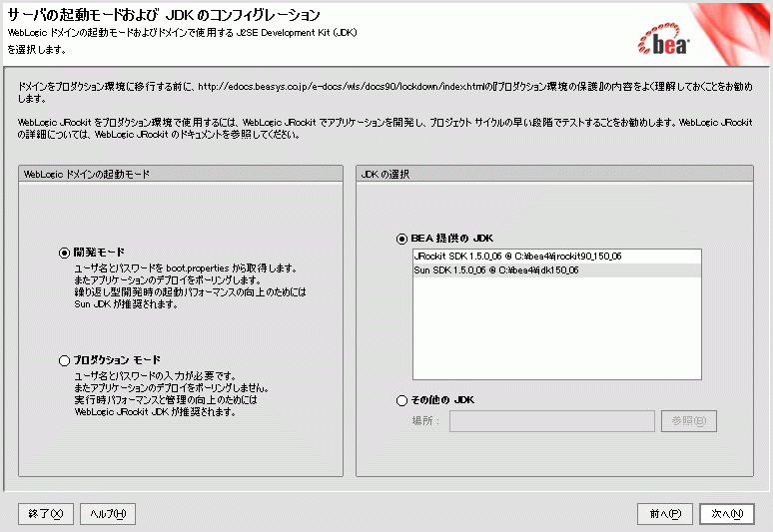Click the 参照(B) browse button
Screen dimensions: 773x532
point(689,421)
